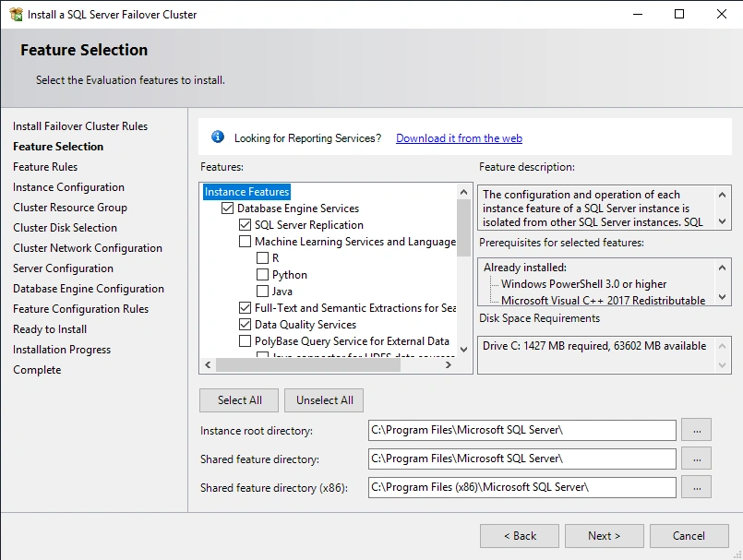Image resolution: width=743 pixels, height=560 pixels.
Task: Click the Drive C disk space requirement text
Action: 594,346
